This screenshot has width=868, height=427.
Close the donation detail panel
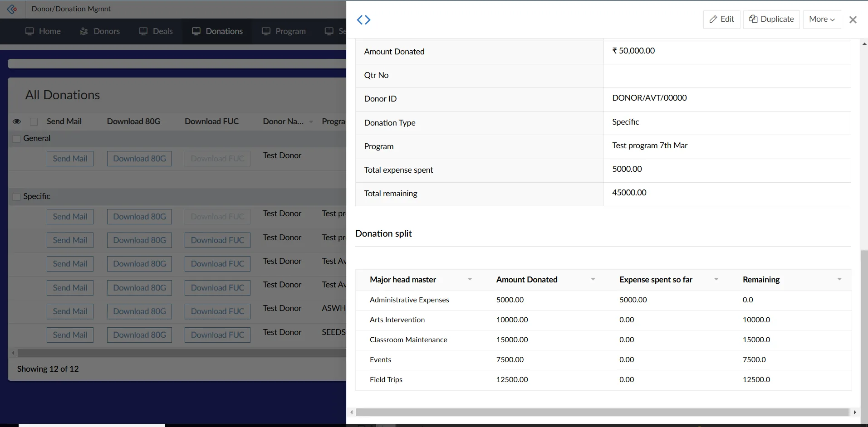[853, 20]
